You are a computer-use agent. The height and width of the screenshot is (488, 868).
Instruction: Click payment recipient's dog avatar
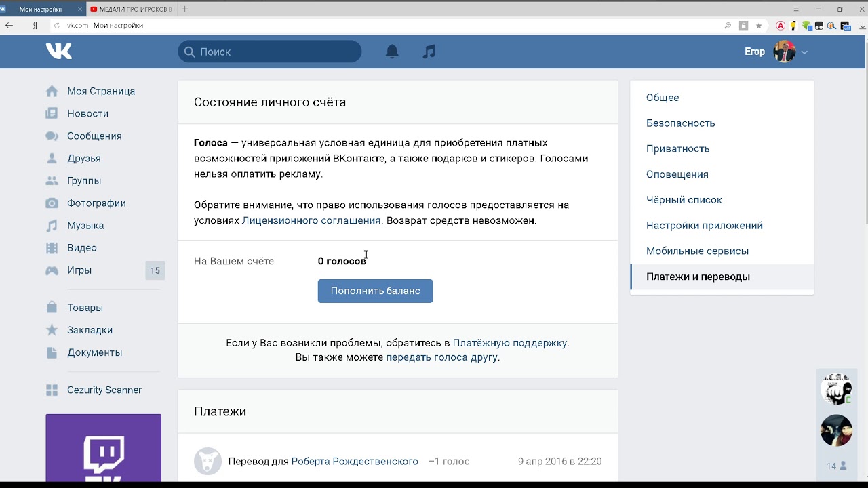(208, 462)
